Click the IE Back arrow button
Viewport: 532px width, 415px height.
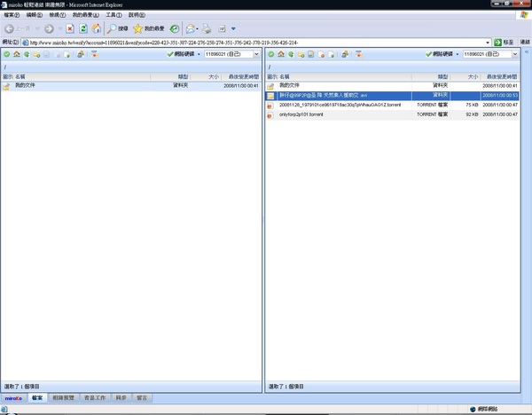[x=9, y=29]
